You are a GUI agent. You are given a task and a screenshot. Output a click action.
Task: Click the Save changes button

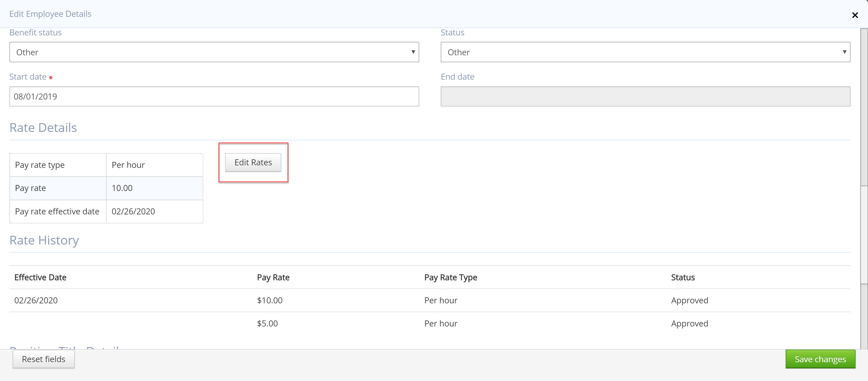(820, 359)
